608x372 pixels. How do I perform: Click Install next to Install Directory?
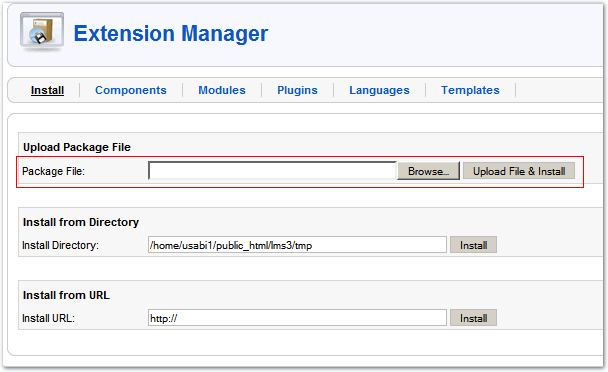pyautogui.click(x=473, y=245)
